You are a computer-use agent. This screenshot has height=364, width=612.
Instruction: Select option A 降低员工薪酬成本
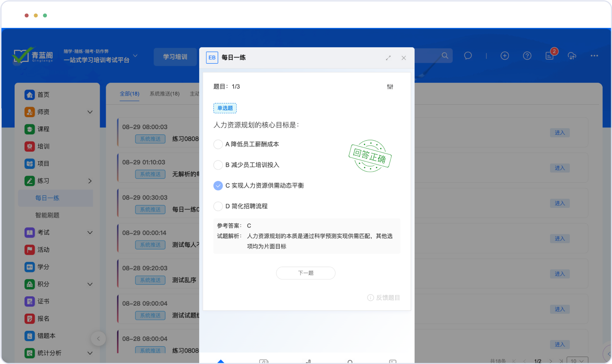[218, 144]
